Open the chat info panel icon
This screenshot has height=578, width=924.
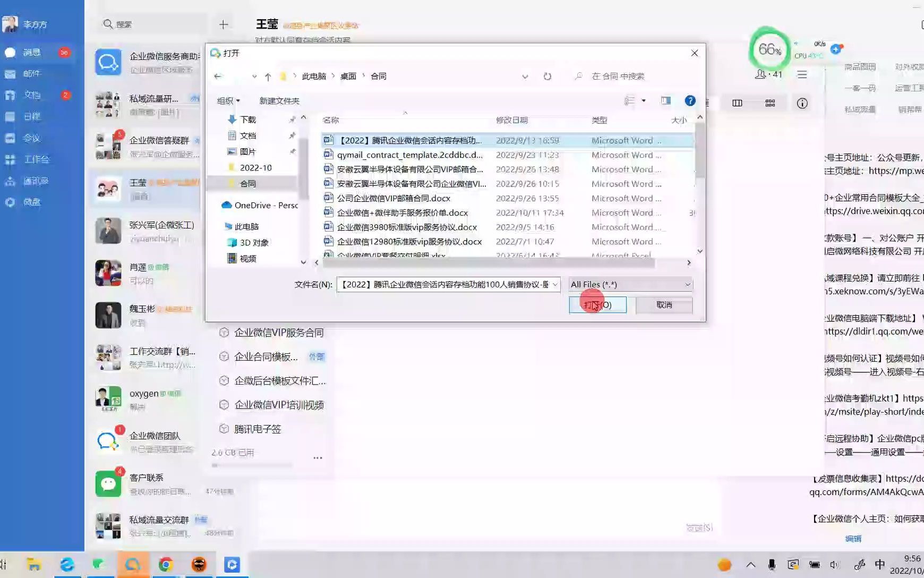[x=802, y=103]
